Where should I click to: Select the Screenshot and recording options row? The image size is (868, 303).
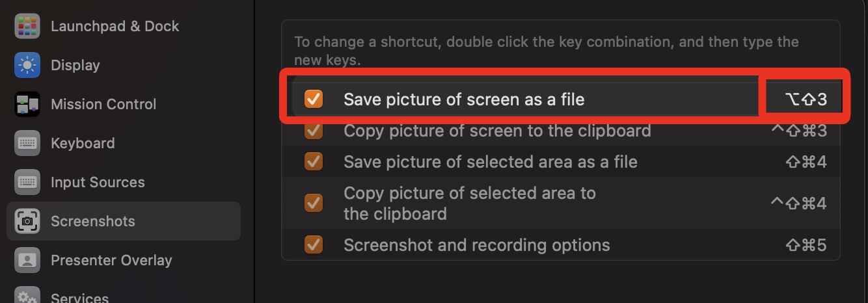pos(561,245)
